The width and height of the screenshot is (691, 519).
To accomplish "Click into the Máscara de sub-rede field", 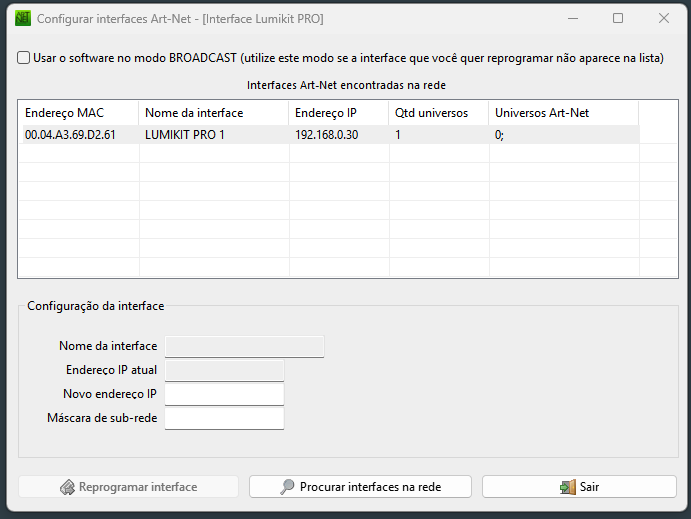I will point(224,418).
